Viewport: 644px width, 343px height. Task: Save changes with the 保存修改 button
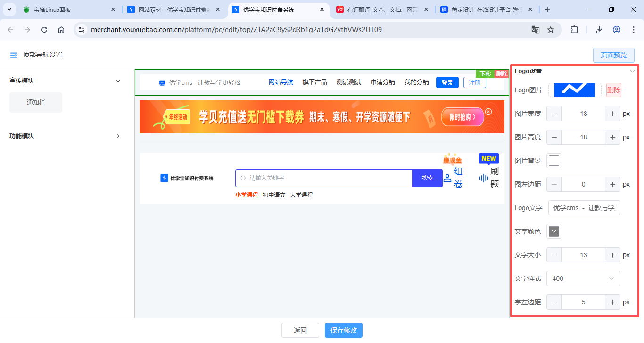(343, 330)
